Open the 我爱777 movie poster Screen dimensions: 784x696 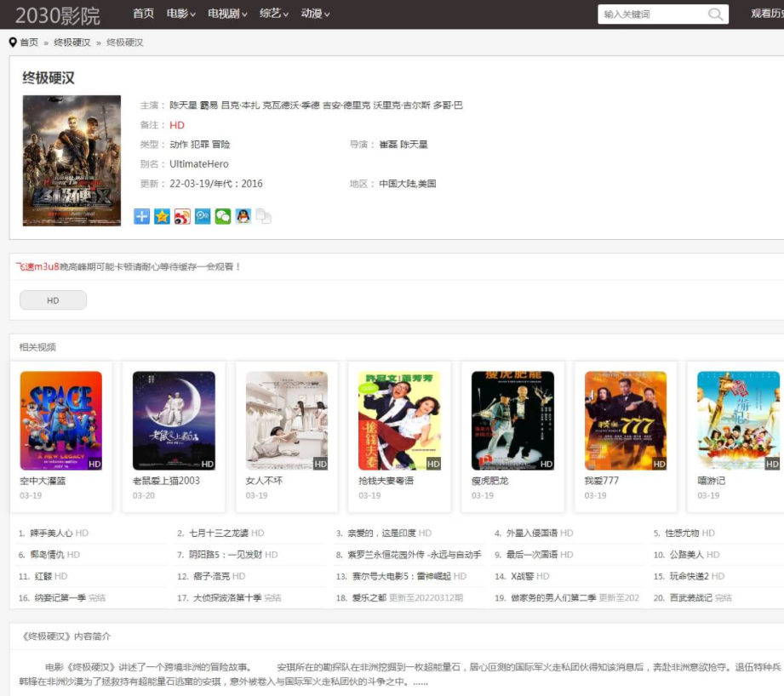tap(626, 420)
